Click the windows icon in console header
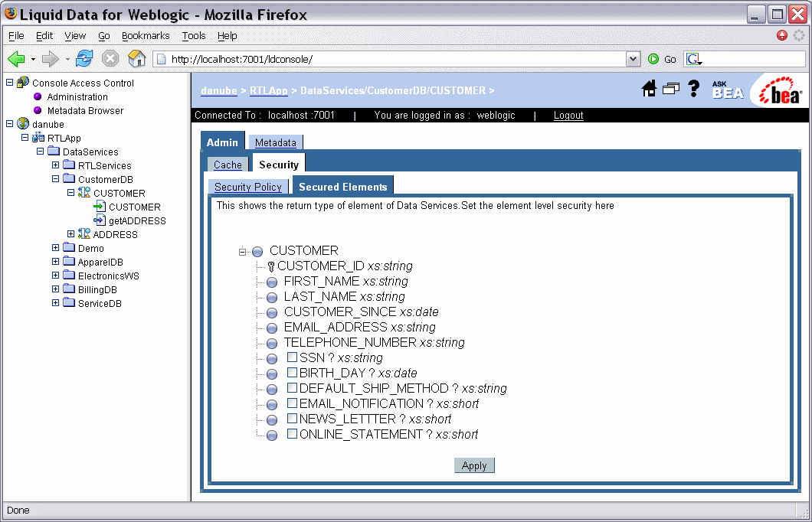 (x=670, y=89)
